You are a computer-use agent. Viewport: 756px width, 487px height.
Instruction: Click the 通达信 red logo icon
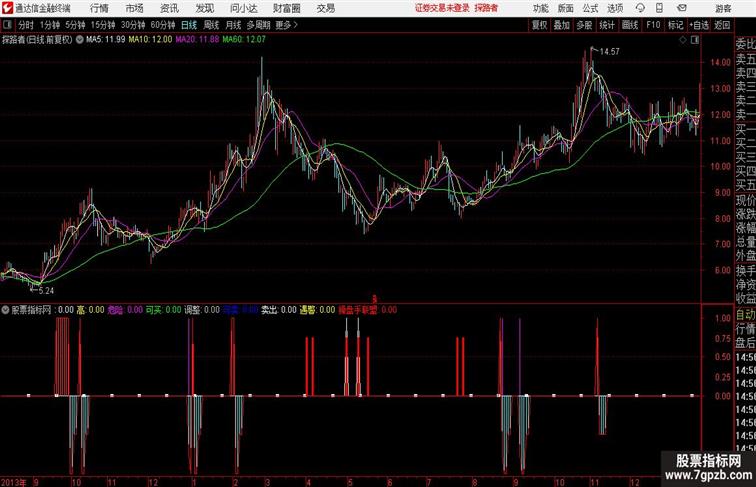coord(7,8)
